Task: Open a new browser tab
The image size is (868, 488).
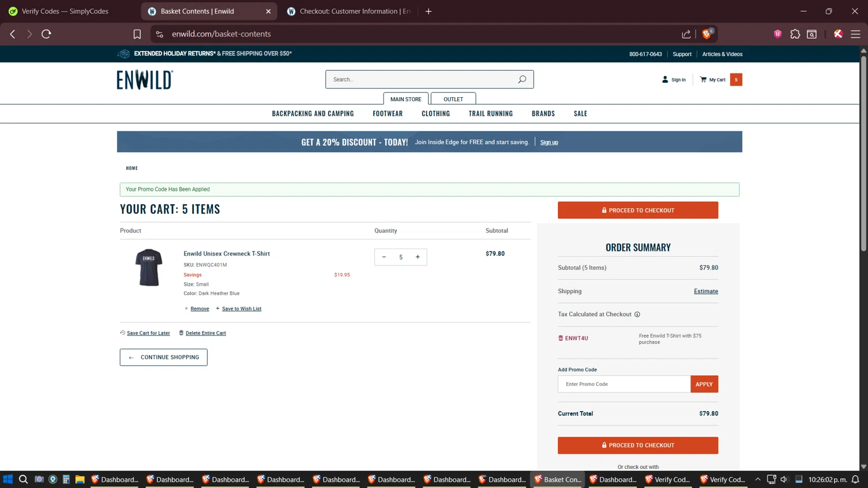Action: point(428,11)
